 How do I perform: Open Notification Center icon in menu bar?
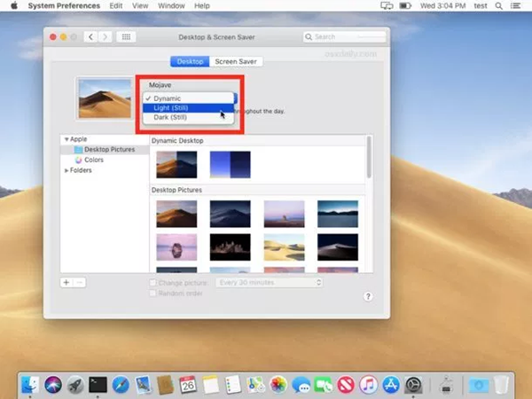[516, 6]
